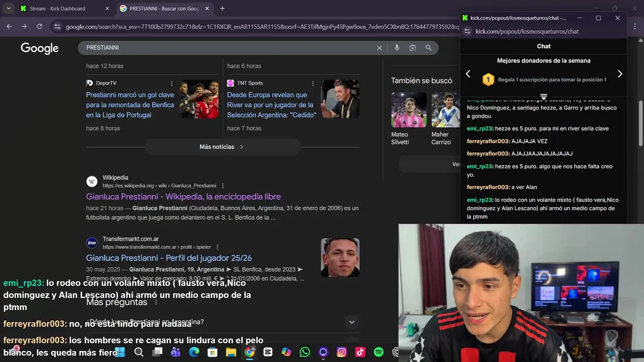
Task: Click Regala 1 suscripción donor text
Action: click(x=552, y=79)
